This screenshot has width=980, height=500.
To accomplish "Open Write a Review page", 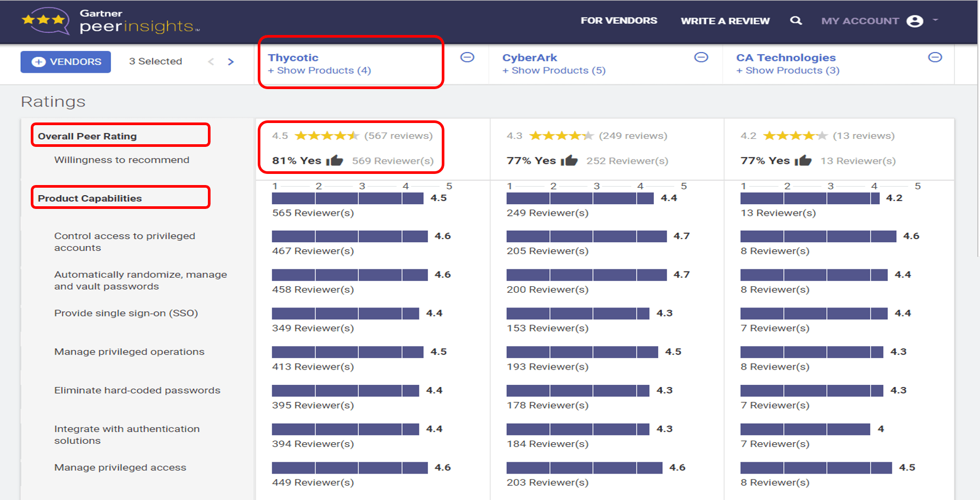I will click(x=725, y=21).
